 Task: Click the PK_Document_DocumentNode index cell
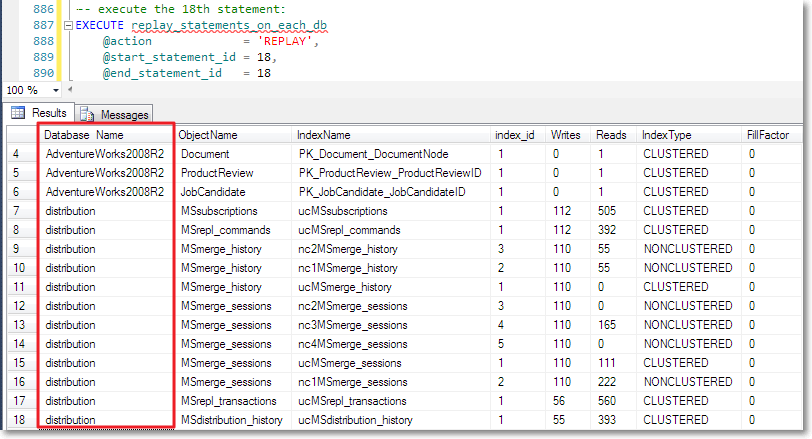pos(373,154)
